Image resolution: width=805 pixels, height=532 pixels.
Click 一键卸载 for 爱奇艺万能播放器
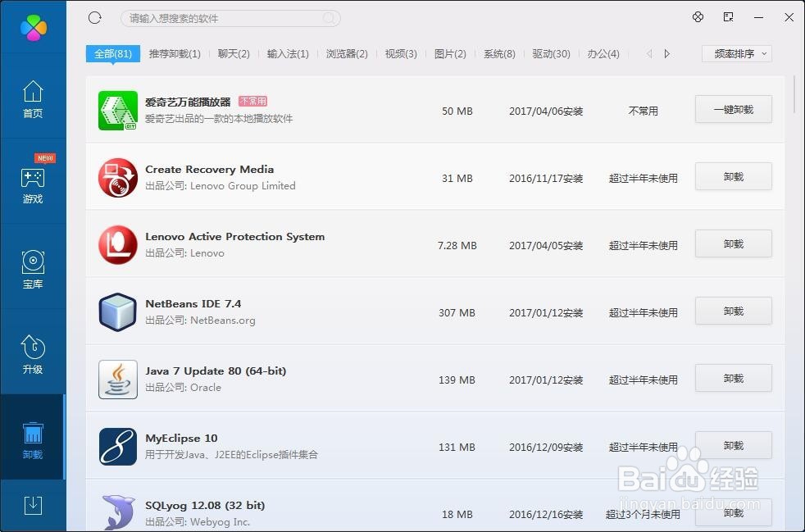[x=733, y=109]
